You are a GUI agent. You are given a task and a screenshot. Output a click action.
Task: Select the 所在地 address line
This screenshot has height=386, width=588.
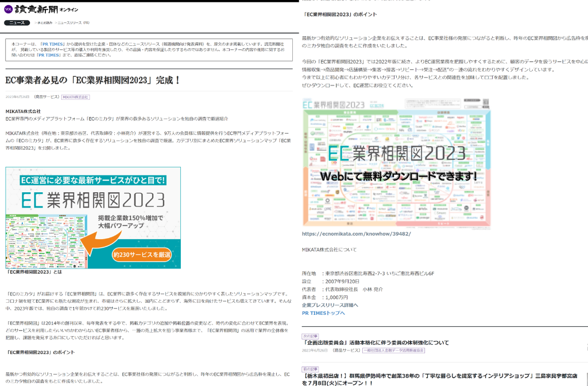click(368, 274)
